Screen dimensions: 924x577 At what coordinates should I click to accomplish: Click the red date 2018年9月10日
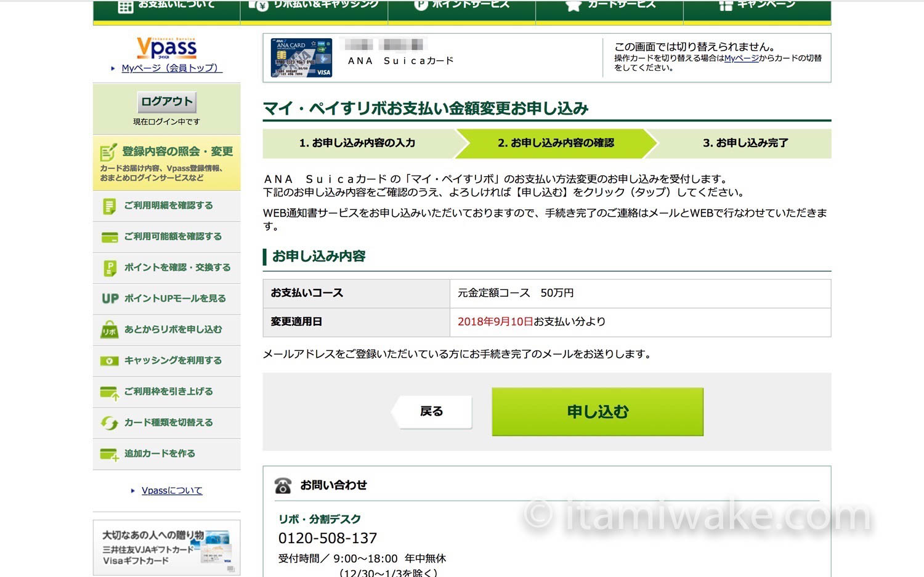point(495,321)
